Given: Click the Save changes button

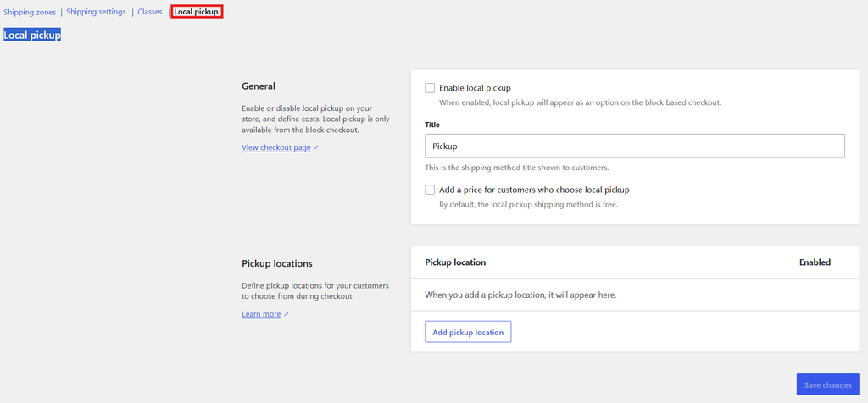Looking at the screenshot, I should click(x=827, y=384).
